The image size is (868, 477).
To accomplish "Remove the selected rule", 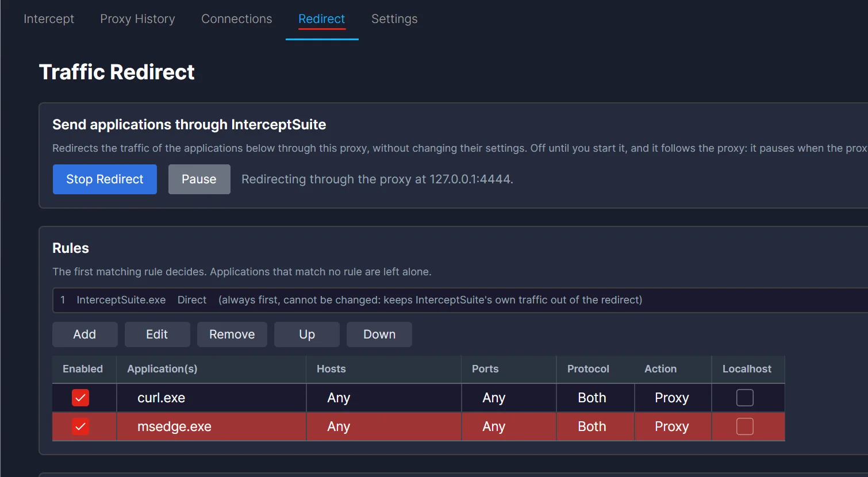I will [x=232, y=334].
